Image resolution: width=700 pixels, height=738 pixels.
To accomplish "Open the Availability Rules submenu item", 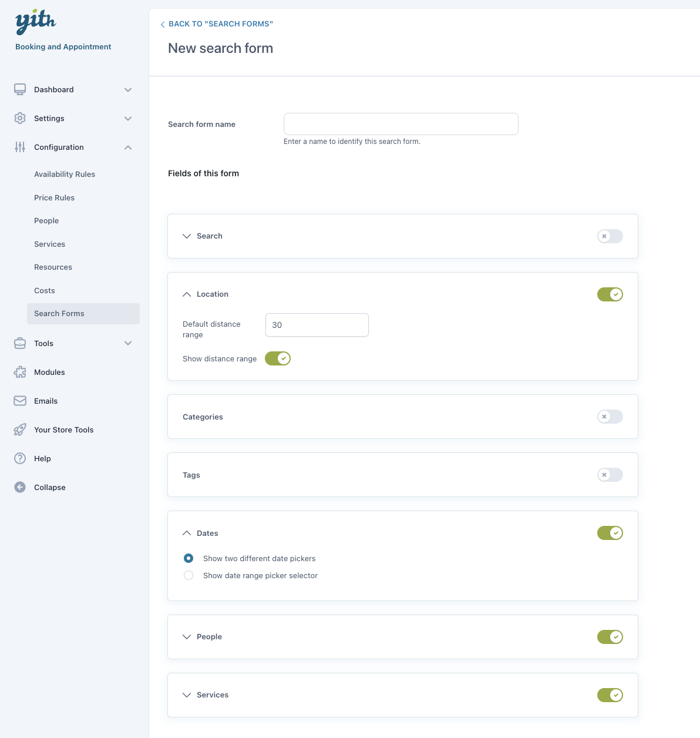I will (x=65, y=175).
